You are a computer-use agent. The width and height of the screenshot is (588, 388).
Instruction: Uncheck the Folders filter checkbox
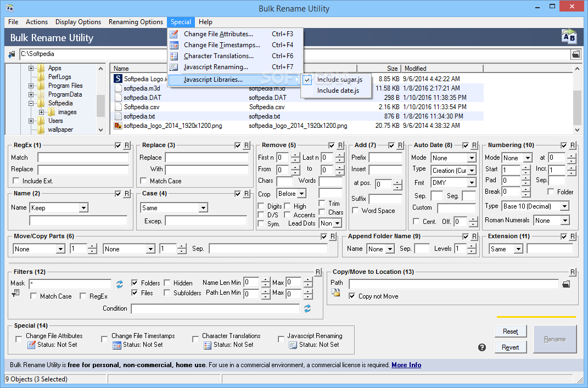point(135,283)
